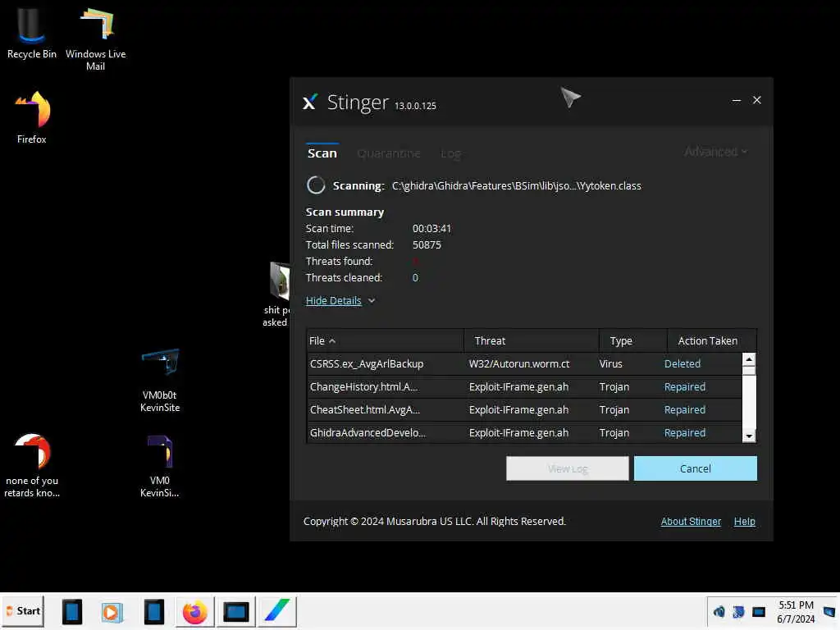
Task: Click the show desktop tray icon
Action: [830, 612]
